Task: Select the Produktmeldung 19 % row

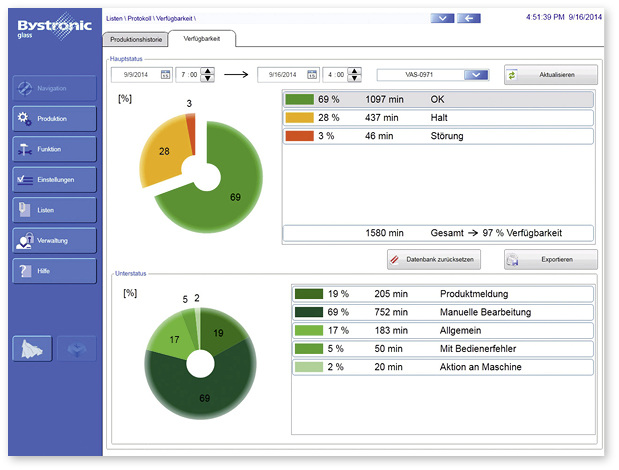Action: [x=443, y=294]
